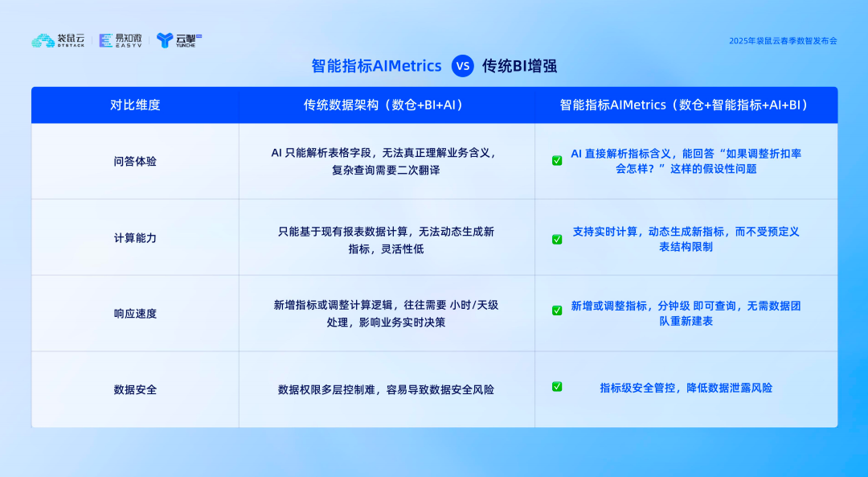Click the 对比维度 column header
This screenshot has width=868, height=477.
(135, 105)
